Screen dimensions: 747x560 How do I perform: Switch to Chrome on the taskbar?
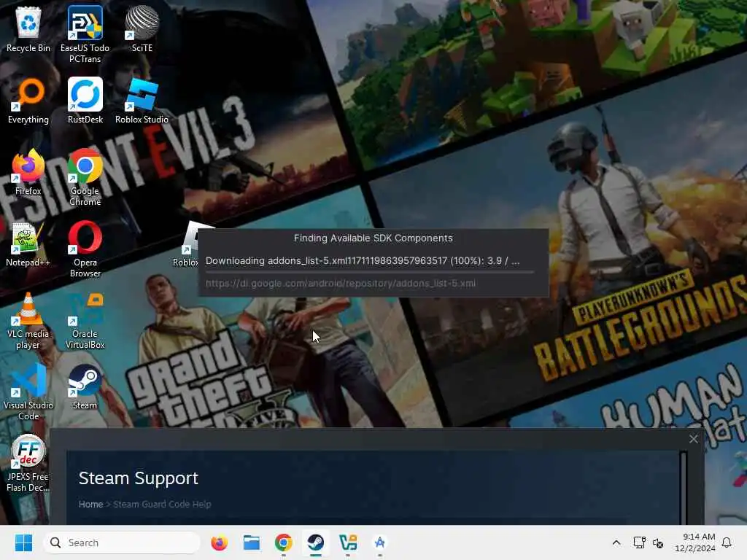click(x=284, y=542)
